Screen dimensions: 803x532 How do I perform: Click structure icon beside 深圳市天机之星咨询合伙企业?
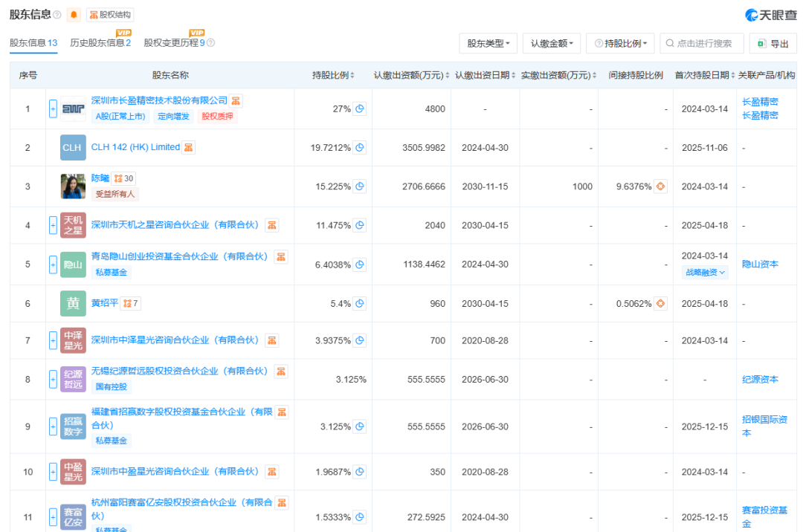[272, 225]
